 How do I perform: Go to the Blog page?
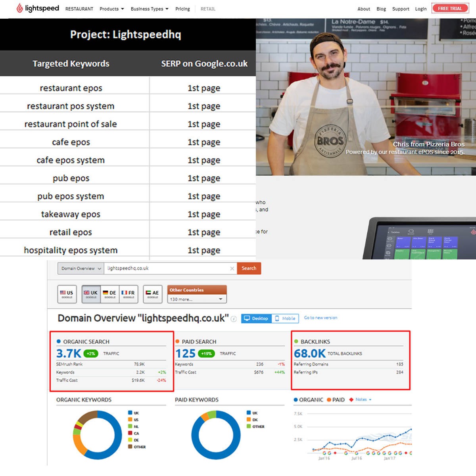381,9
